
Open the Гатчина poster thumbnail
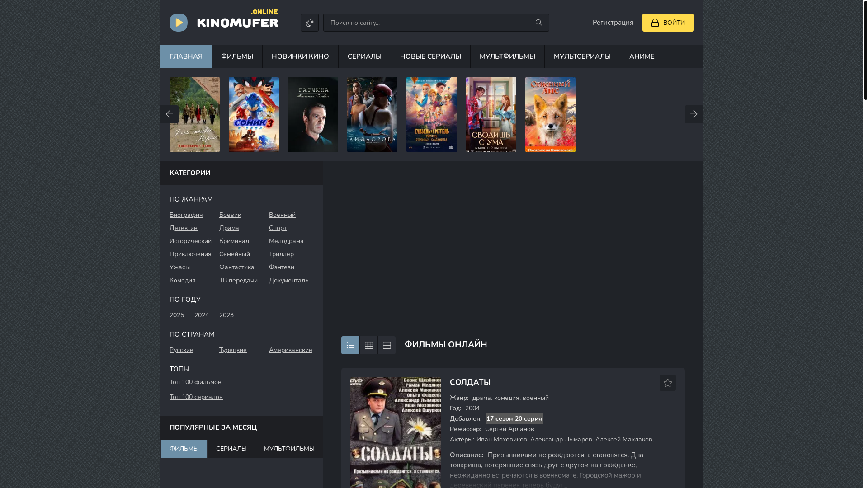tap(313, 114)
